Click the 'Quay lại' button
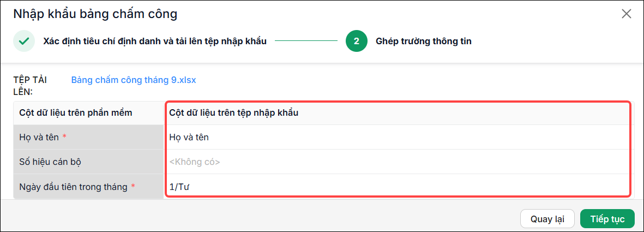This screenshot has height=232, width=644. click(x=547, y=219)
